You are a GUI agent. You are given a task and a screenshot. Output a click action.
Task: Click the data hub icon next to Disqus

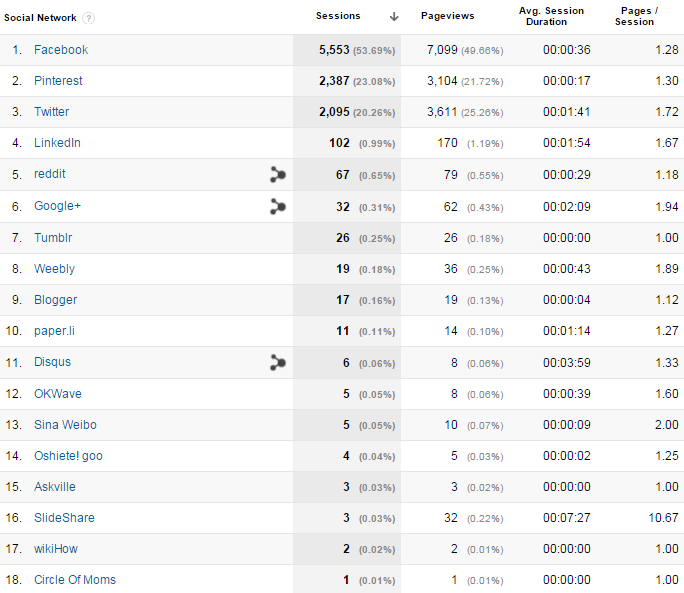click(x=278, y=362)
